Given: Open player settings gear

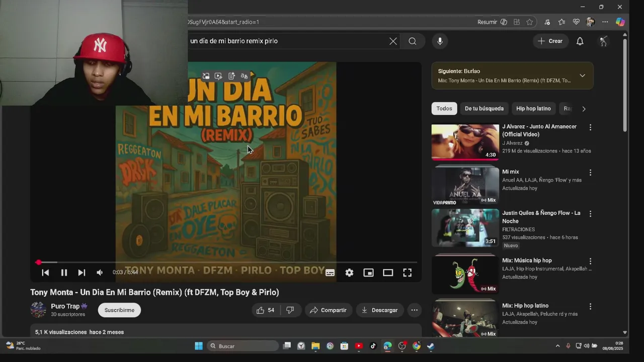Looking at the screenshot, I should (349, 273).
